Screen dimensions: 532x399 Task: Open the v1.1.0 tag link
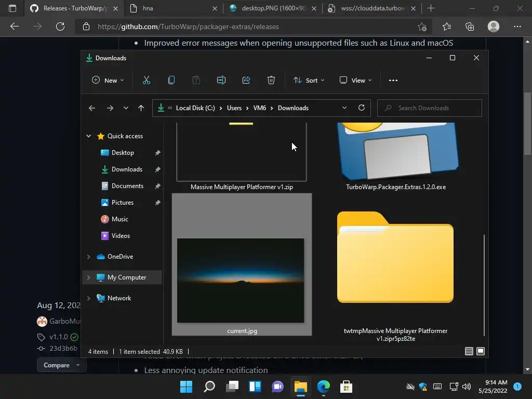tap(58, 337)
